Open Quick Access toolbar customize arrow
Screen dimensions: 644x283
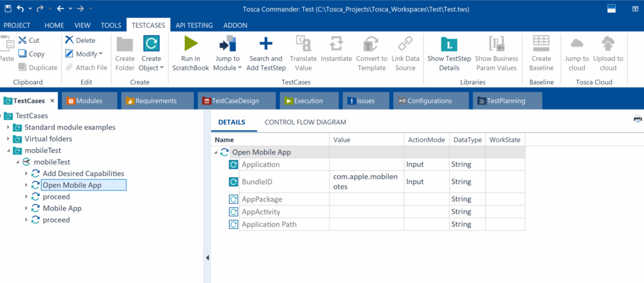point(91,9)
